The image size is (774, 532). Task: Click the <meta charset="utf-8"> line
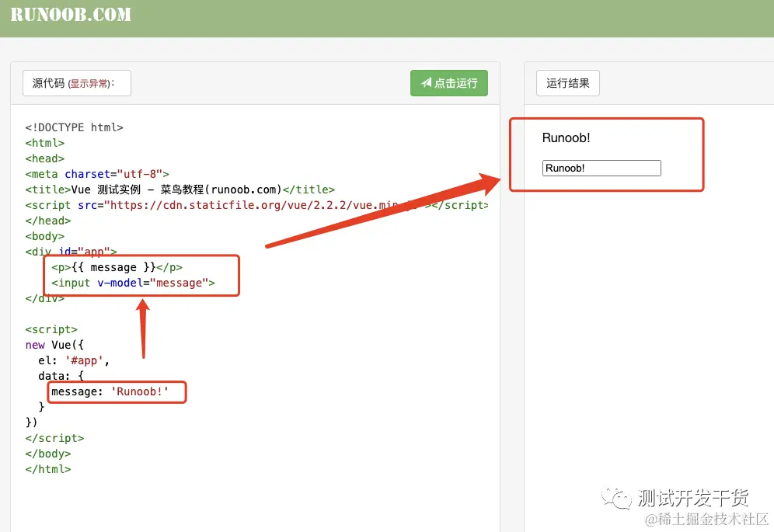pos(97,174)
